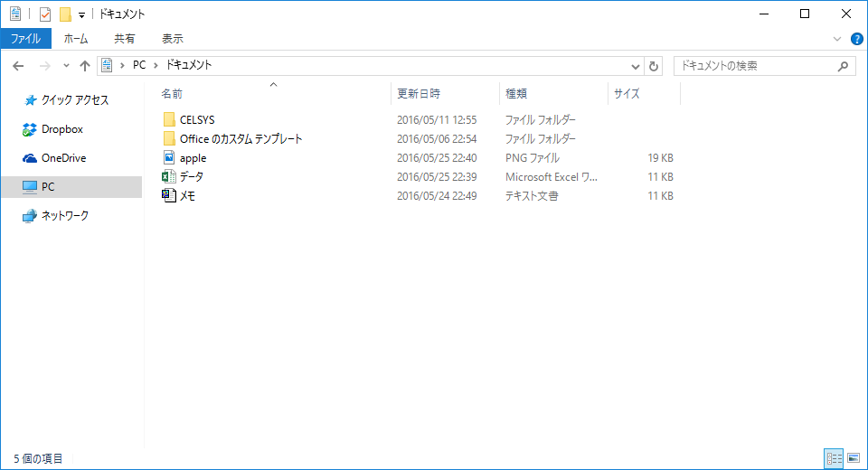Go up one level with the up arrow
Image resolution: width=868 pixels, height=470 pixels.
(x=85, y=66)
